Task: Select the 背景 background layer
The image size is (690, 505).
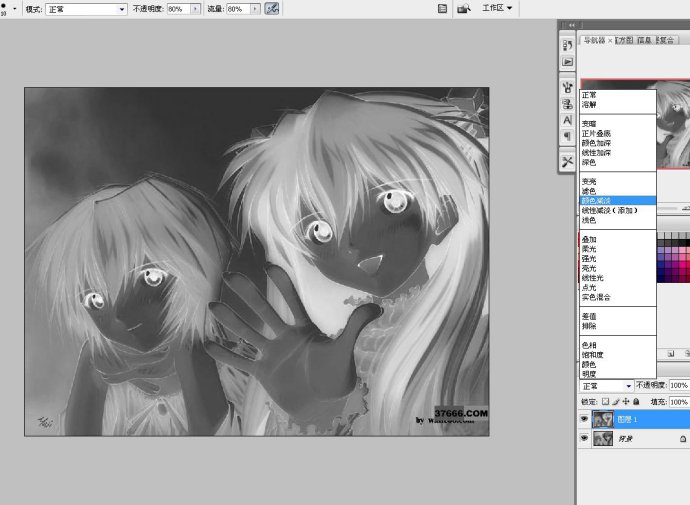Action: pyautogui.click(x=634, y=439)
